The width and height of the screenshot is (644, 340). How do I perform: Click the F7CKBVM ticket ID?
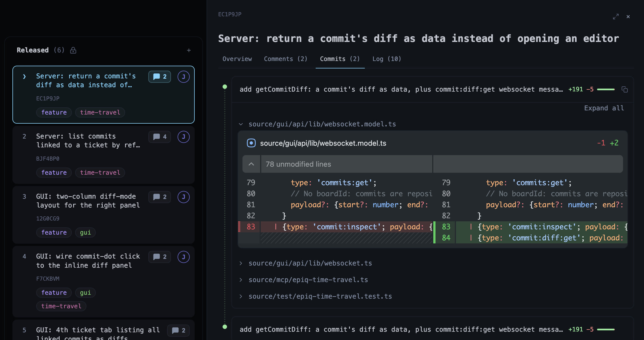[x=48, y=279]
